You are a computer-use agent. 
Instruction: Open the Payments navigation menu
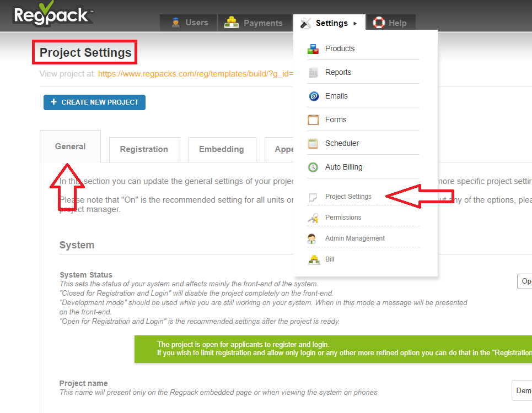pos(255,23)
